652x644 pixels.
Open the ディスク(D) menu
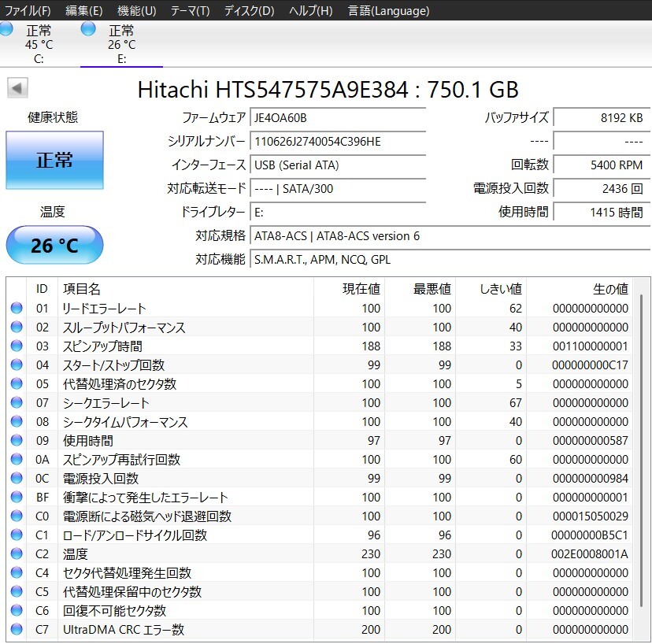[x=249, y=10]
